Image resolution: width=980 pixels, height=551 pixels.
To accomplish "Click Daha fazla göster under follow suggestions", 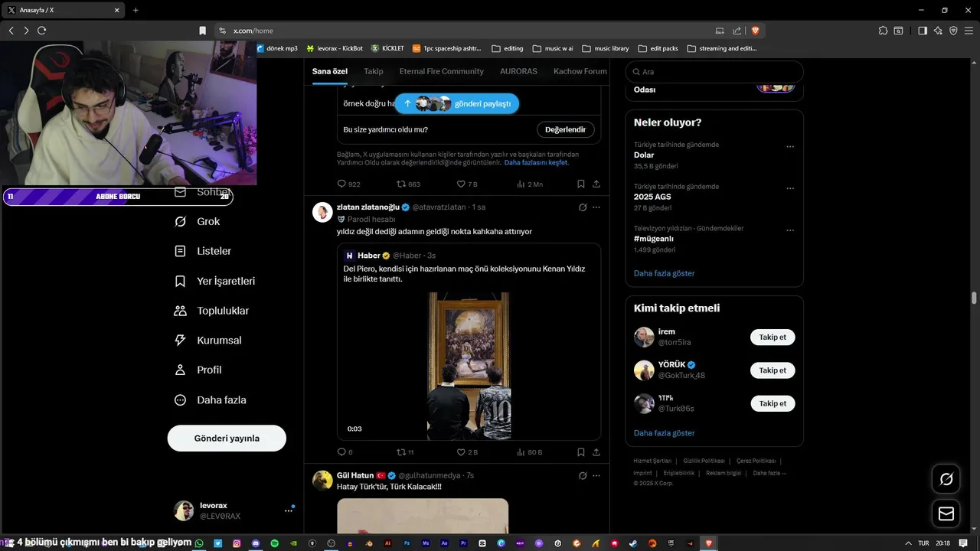I will tap(664, 433).
